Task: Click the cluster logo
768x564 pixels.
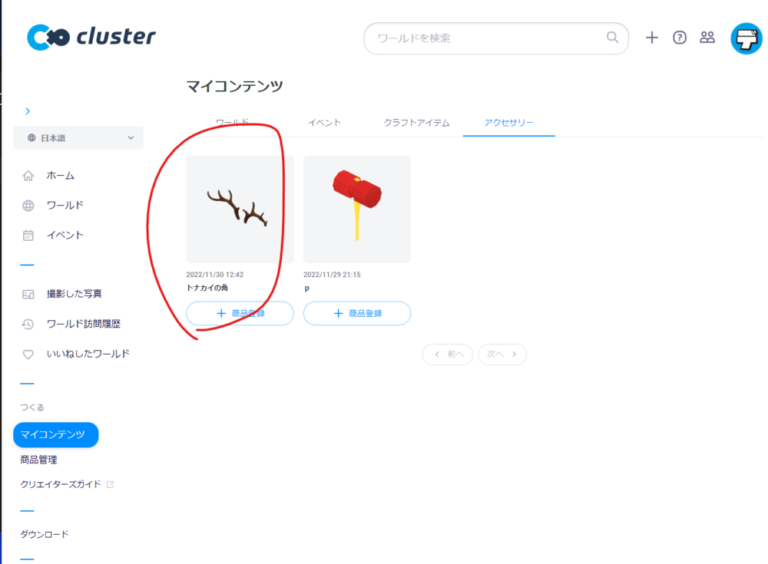Action: 91,37
